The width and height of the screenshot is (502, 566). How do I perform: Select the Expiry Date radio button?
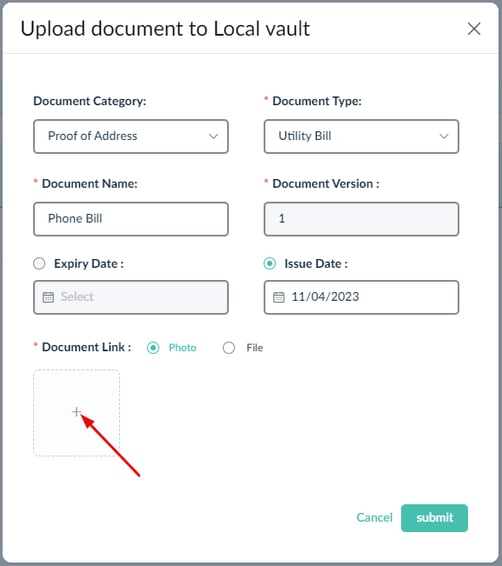coord(39,264)
